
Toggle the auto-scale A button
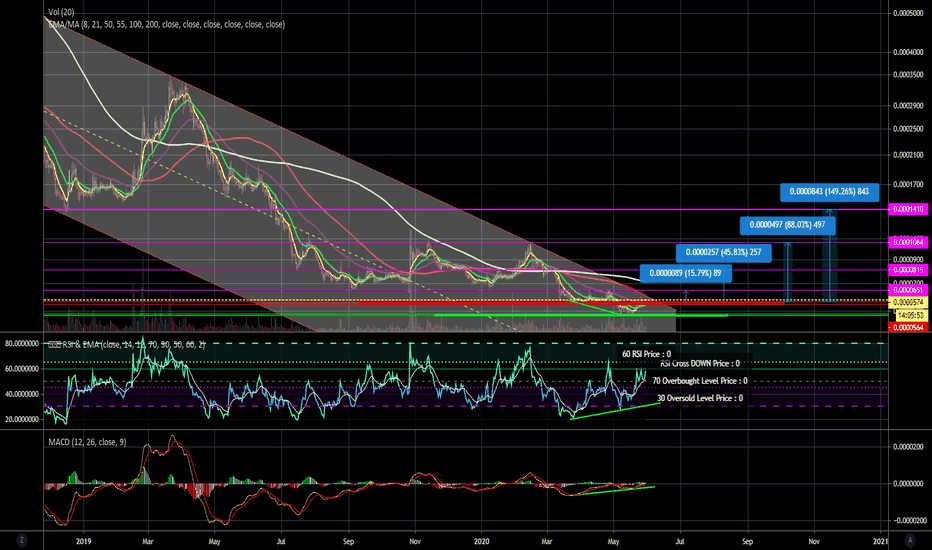click(x=909, y=540)
